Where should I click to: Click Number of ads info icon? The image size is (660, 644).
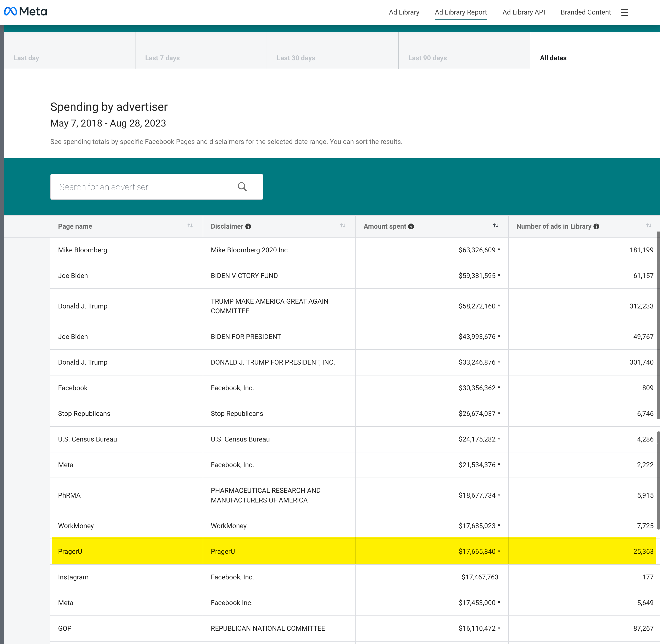pos(596,227)
